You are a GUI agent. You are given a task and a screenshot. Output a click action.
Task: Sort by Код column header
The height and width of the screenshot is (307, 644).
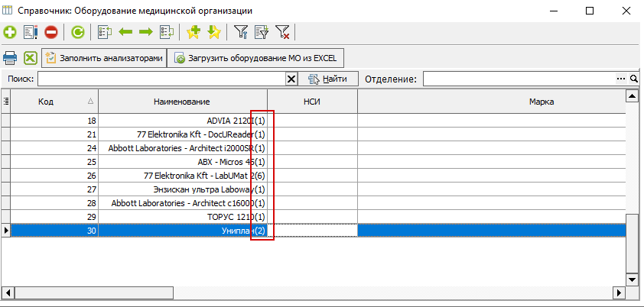(54, 102)
